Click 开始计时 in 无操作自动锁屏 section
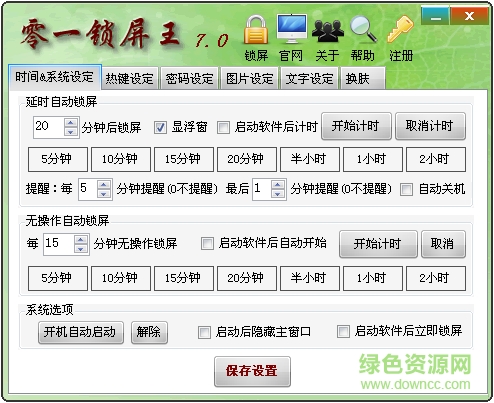 378,244
